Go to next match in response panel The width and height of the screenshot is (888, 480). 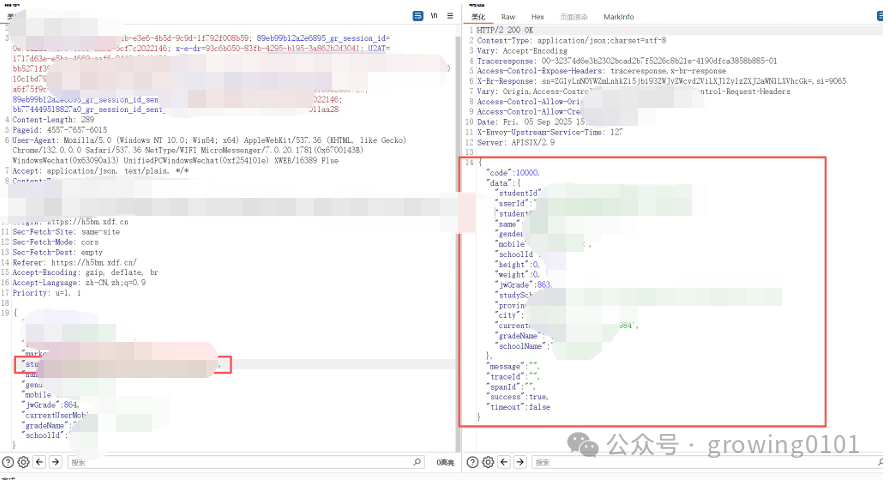tap(520, 462)
